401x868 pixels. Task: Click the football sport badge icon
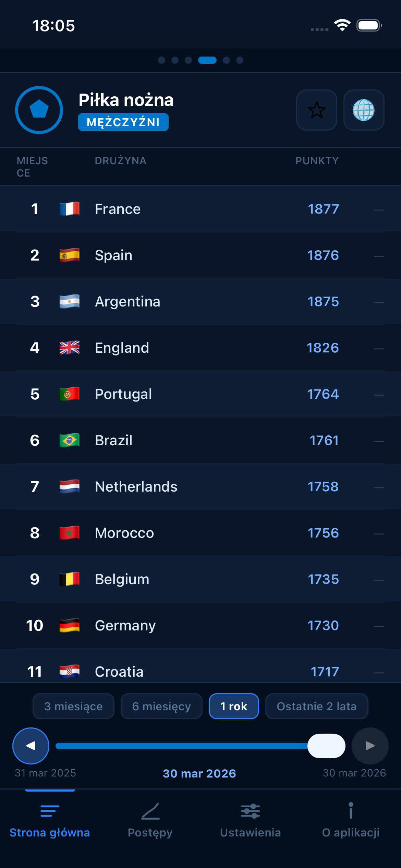(39, 110)
